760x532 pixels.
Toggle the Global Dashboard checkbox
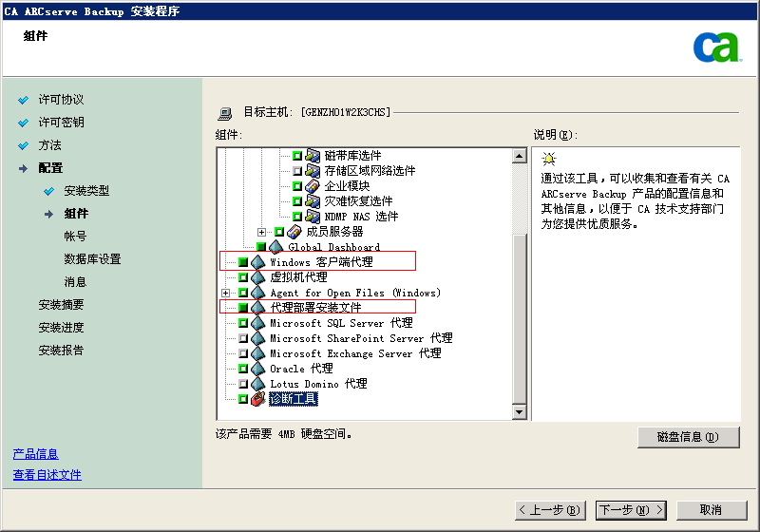261,247
